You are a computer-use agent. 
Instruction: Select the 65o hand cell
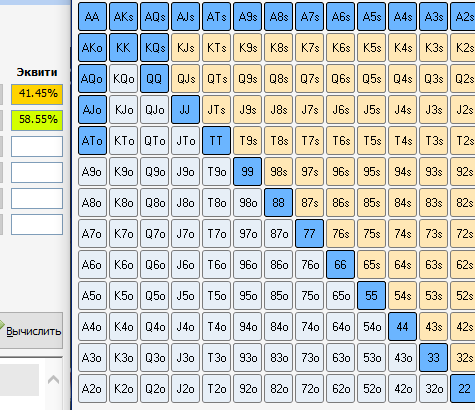tap(340, 295)
